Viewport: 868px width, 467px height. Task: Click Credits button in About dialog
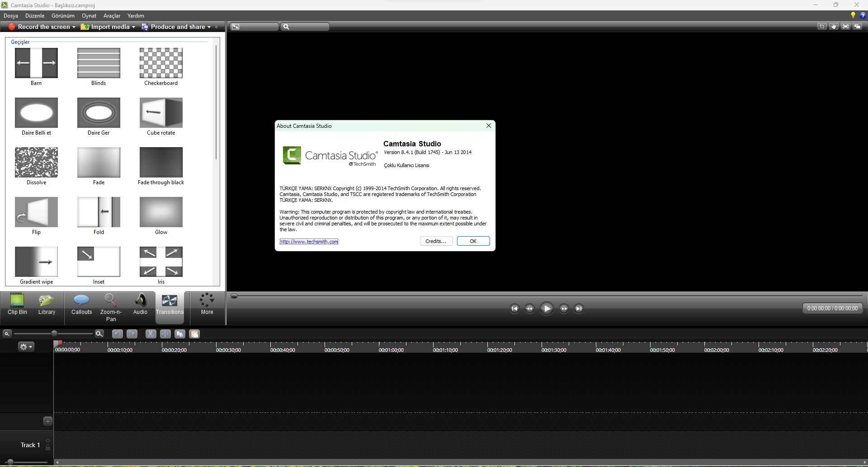tap(436, 241)
